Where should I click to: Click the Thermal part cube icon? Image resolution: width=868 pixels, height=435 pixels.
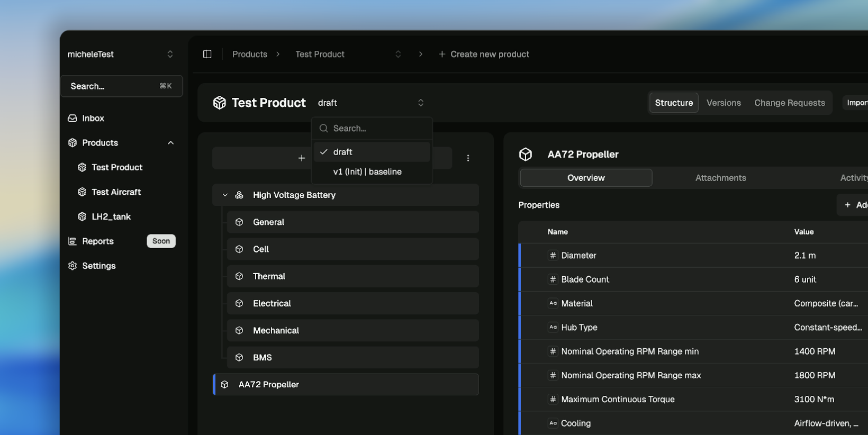point(239,276)
